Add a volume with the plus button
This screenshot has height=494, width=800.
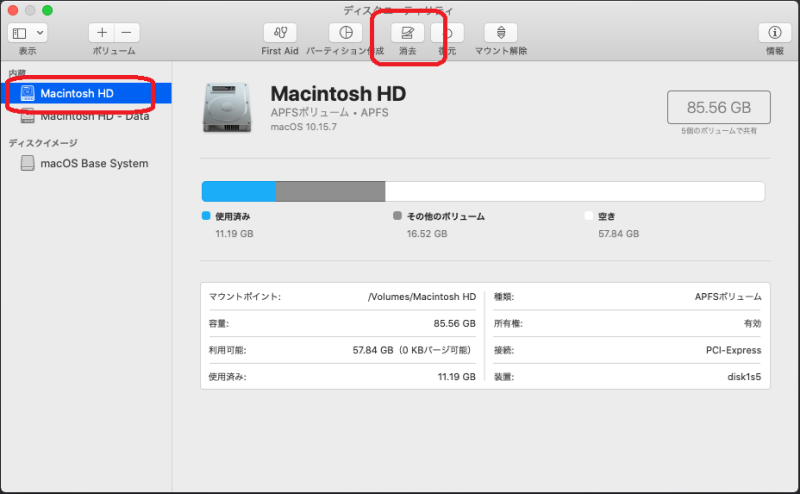pos(102,33)
